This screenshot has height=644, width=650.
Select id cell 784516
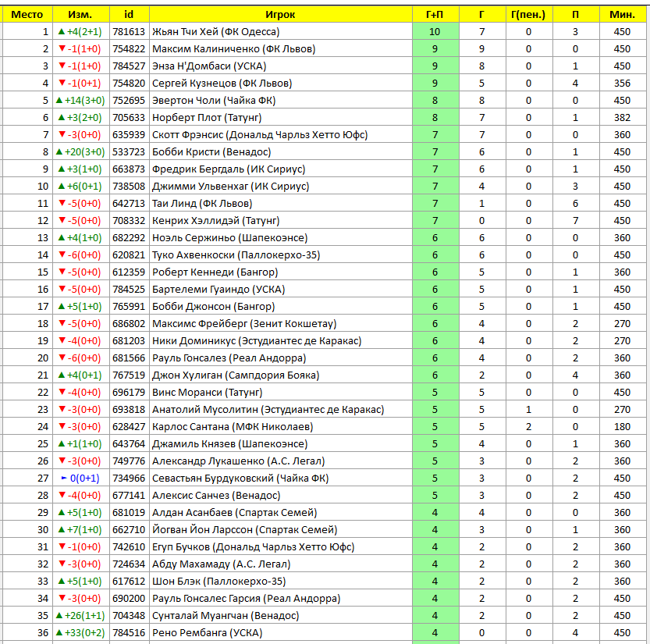point(129,633)
